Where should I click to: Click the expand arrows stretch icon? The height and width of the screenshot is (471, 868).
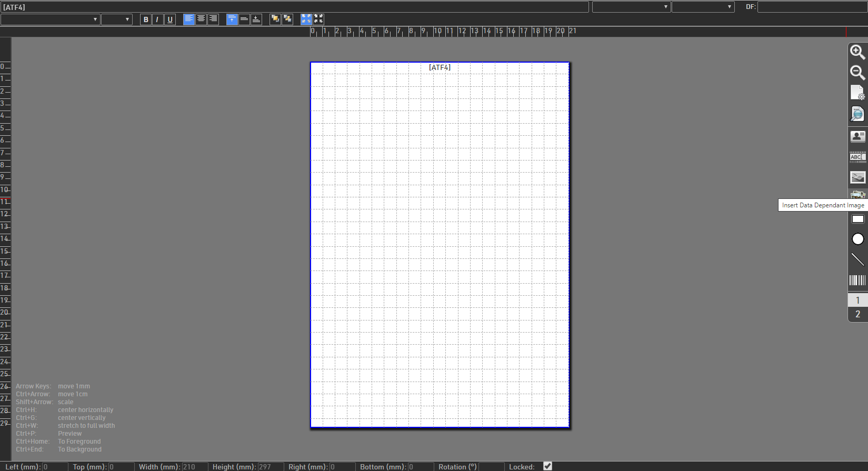[x=306, y=19]
